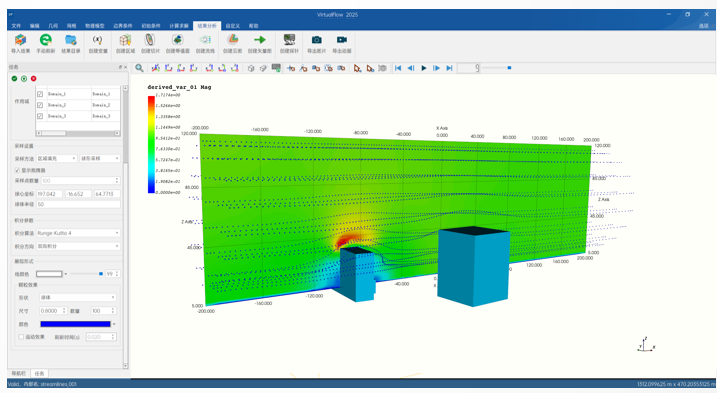Open the 球形采样 sampling shape dropdown
Image resolution: width=717 pixels, height=393 pixels.
(x=100, y=158)
